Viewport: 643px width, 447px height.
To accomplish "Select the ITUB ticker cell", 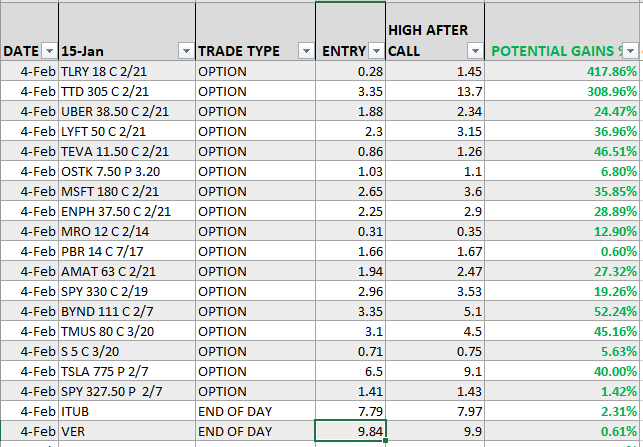I will coord(127,411).
